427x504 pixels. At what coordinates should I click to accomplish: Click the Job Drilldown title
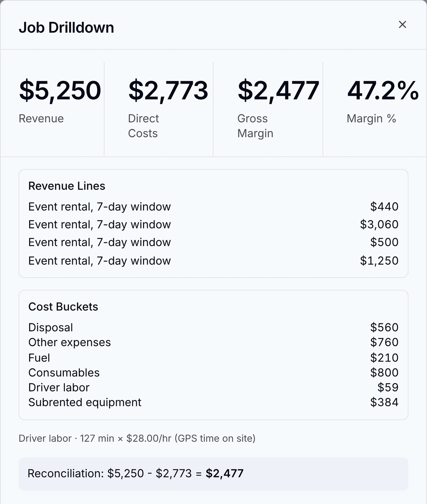point(67,28)
